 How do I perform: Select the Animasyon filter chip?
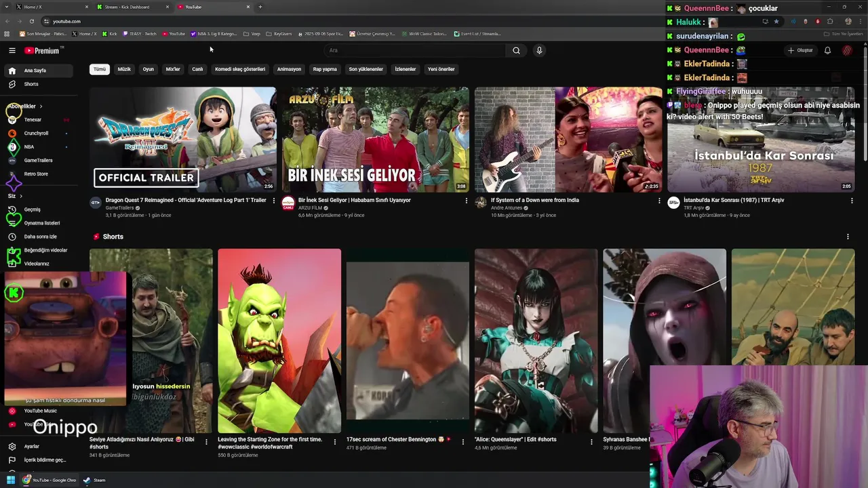point(289,69)
